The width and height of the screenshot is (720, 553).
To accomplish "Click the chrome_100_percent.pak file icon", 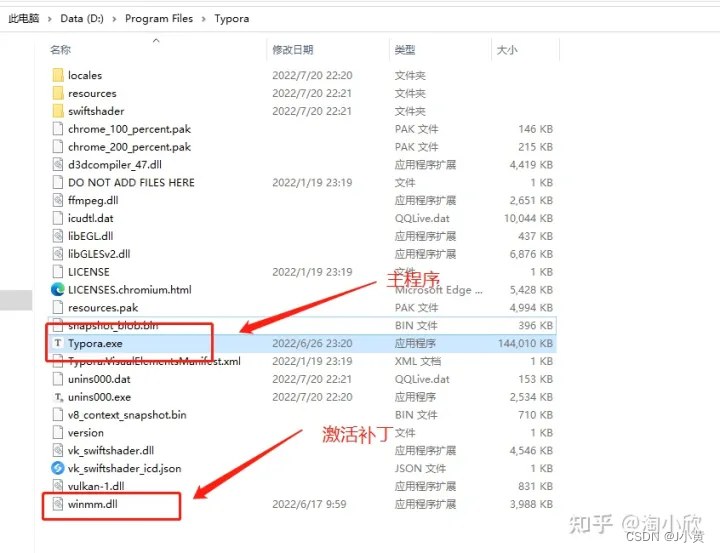I will 58,129.
